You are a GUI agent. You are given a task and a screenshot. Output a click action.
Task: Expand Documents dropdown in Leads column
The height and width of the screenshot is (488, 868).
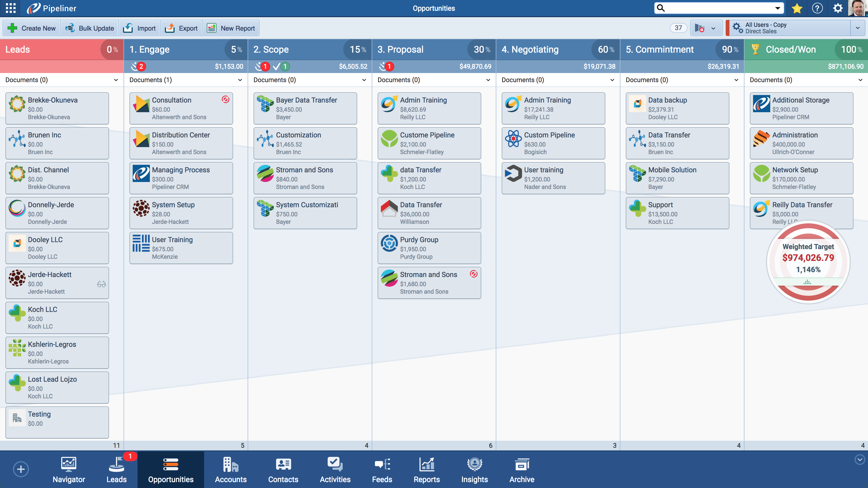pyautogui.click(x=116, y=80)
